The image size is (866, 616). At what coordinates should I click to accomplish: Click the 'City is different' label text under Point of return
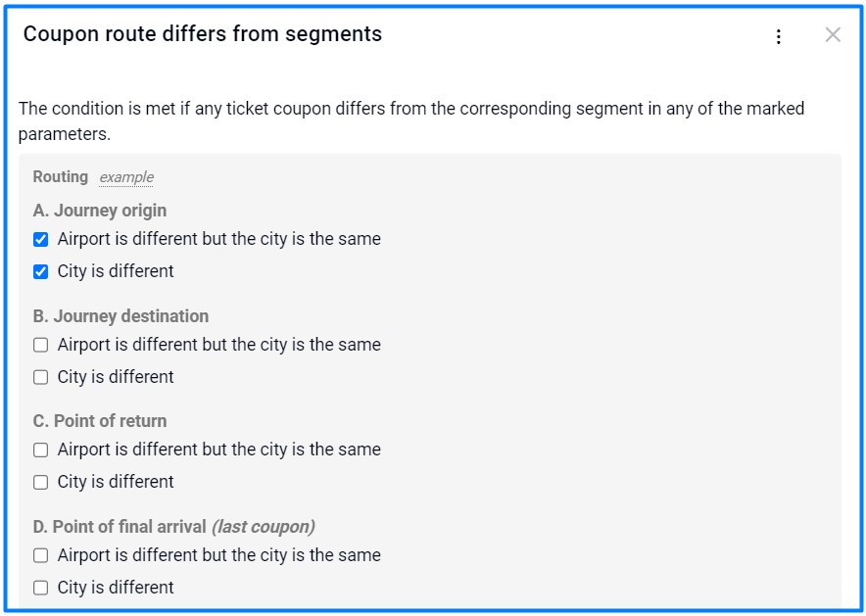116,482
